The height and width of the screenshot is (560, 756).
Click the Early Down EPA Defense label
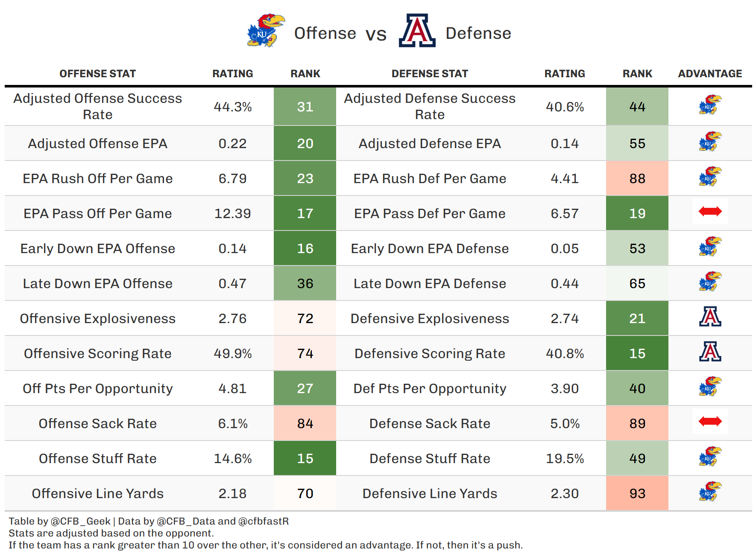click(x=430, y=248)
